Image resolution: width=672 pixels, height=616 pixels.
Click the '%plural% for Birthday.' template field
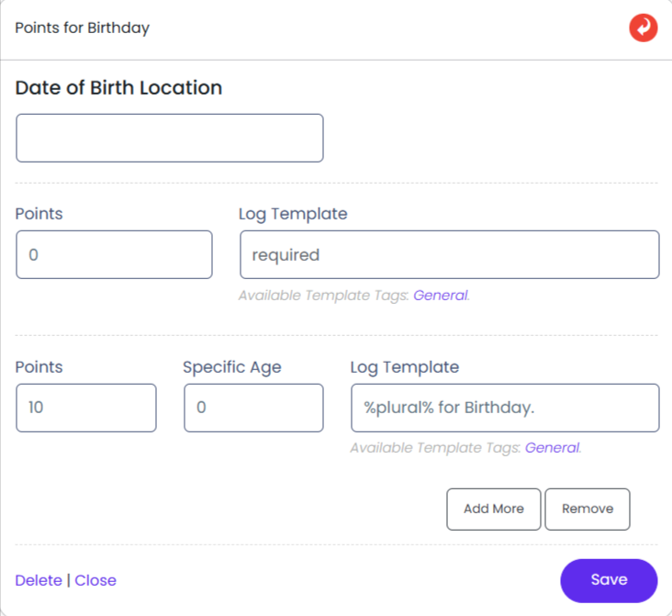pyautogui.click(x=505, y=408)
